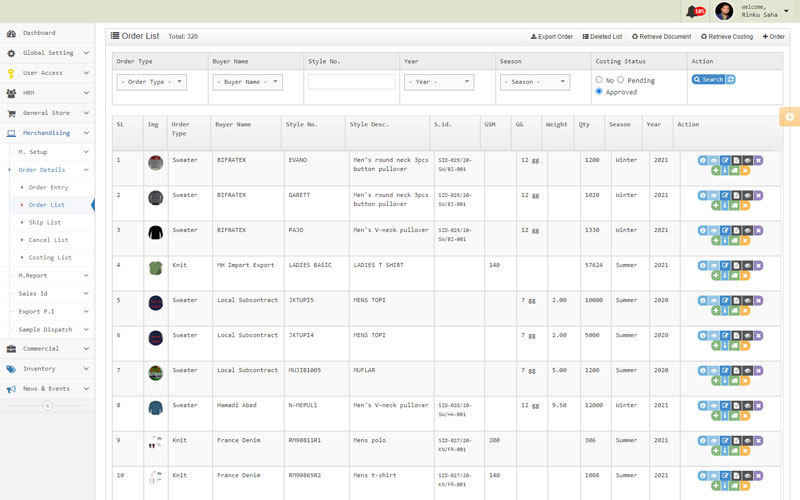Expand News & Events sidebar menu
This screenshot has height=500, width=800.
click(47, 389)
